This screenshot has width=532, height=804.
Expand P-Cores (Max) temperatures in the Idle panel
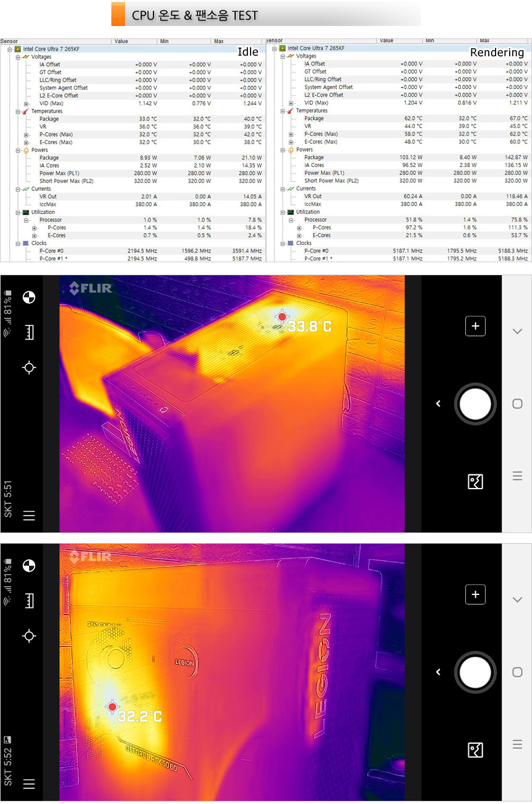click(26, 134)
